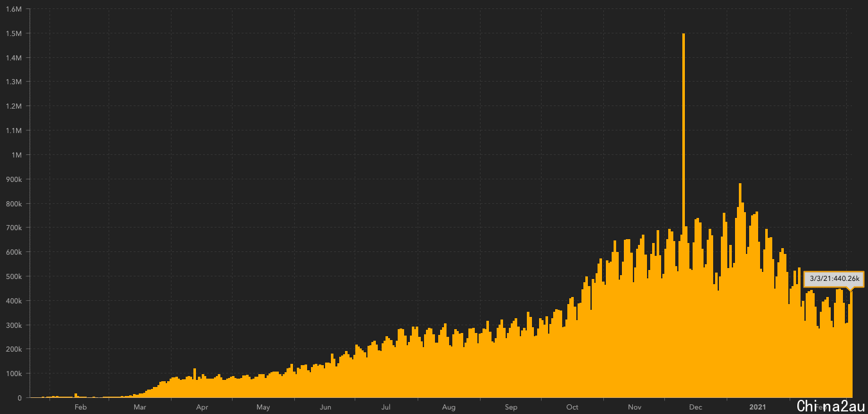Viewport: 868px width, 414px height.
Task: Click the May month label
Action: pos(263,407)
